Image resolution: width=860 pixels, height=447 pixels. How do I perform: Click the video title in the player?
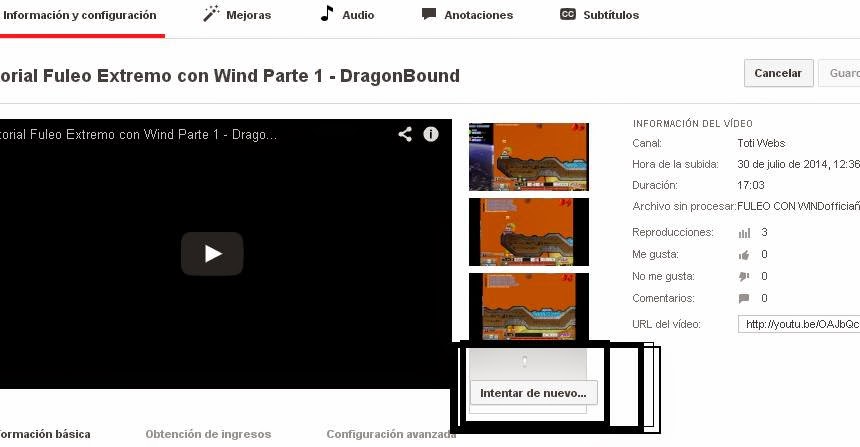pos(138,134)
